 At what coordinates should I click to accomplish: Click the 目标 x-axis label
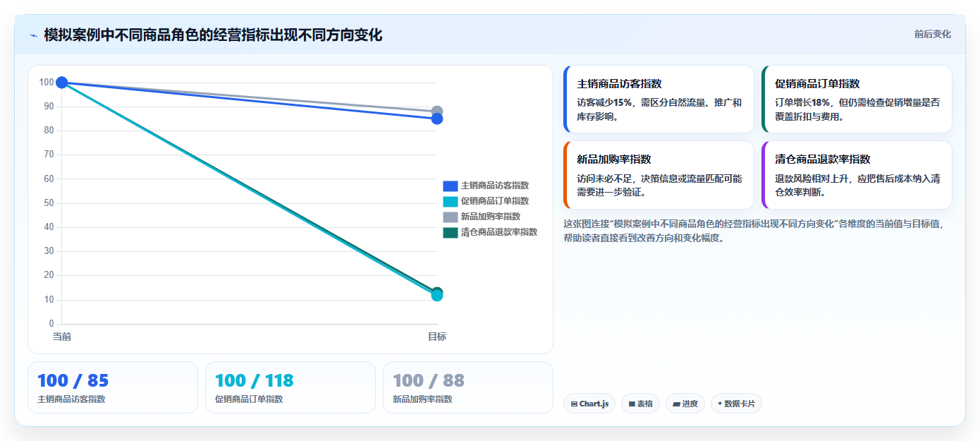[437, 337]
